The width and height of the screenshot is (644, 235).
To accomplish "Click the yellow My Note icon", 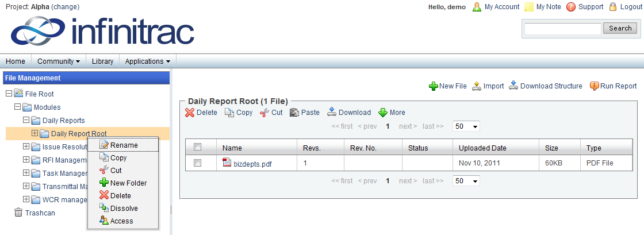I will point(530,7).
